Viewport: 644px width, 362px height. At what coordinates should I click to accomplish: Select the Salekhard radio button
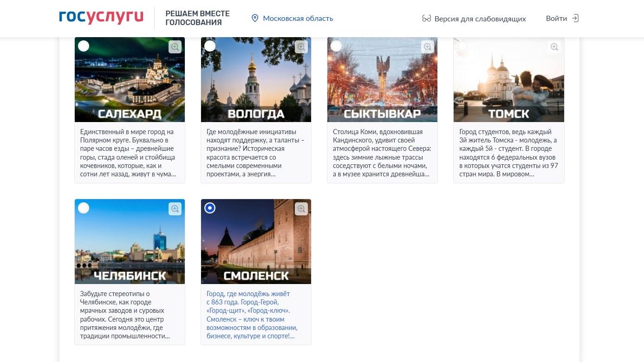point(84,46)
